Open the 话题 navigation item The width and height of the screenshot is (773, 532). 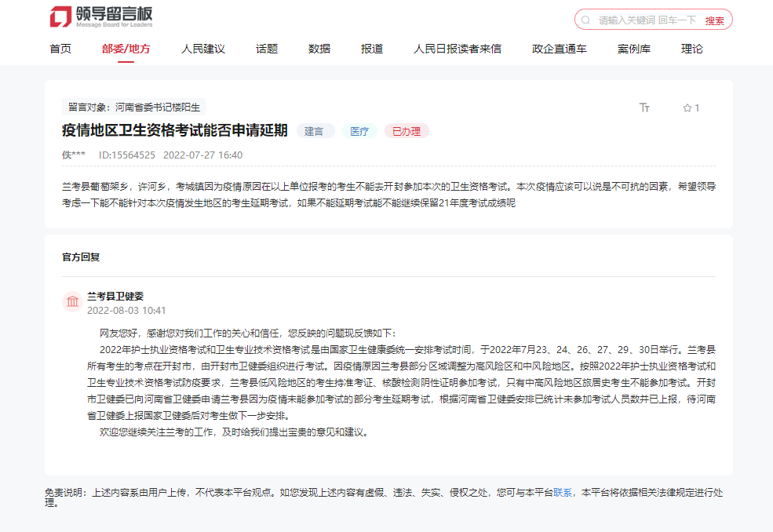point(267,49)
